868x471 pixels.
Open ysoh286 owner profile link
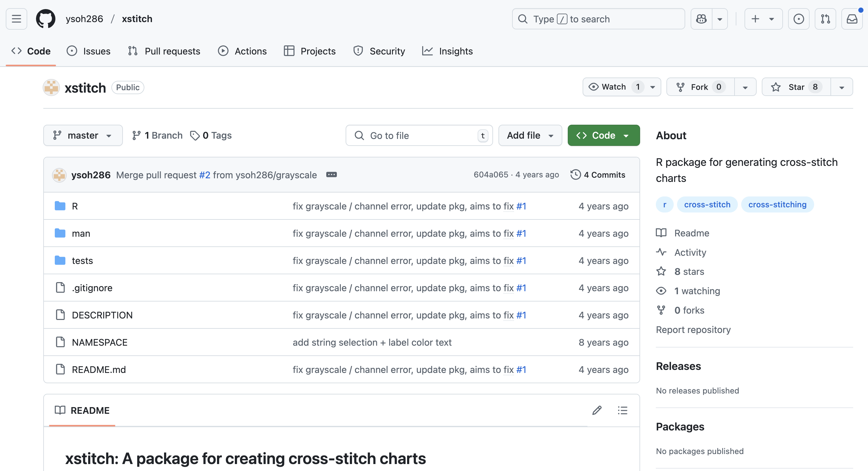point(84,19)
